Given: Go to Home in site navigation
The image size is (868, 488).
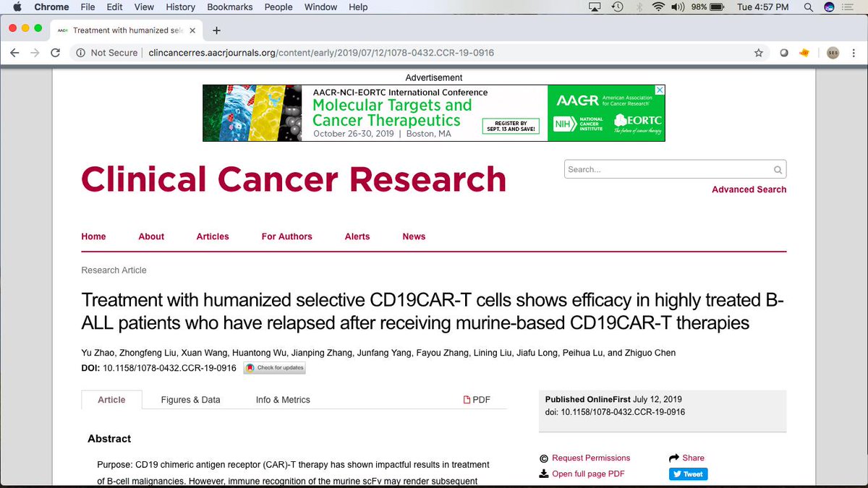Looking at the screenshot, I should click(93, 236).
